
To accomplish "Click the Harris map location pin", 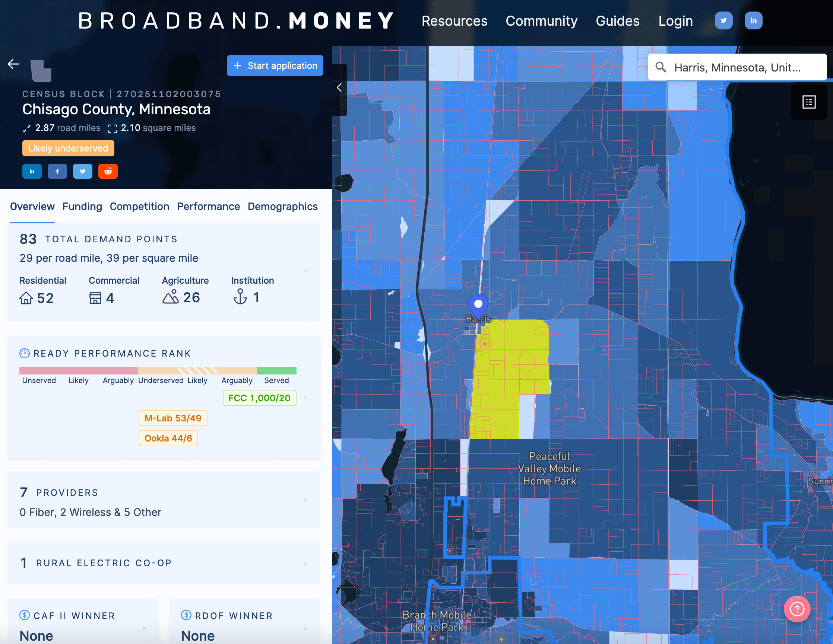I will [x=478, y=306].
